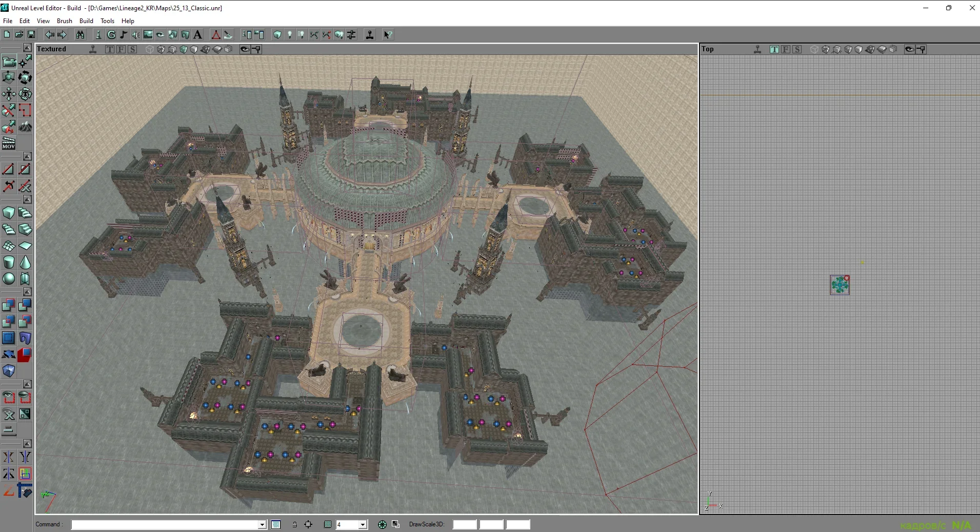The image size is (980, 532).
Task: Click the Subtract brush CSG icon
Action: tap(25, 305)
